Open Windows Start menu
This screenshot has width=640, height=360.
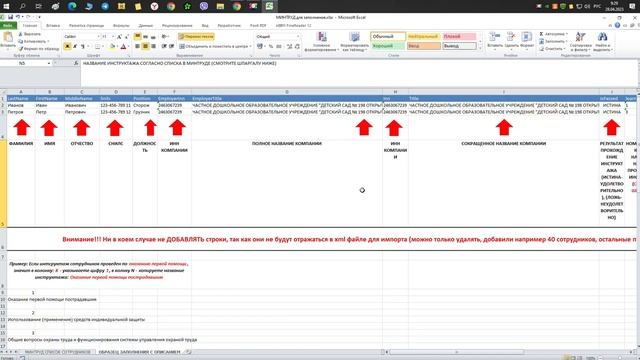click(6, 6)
